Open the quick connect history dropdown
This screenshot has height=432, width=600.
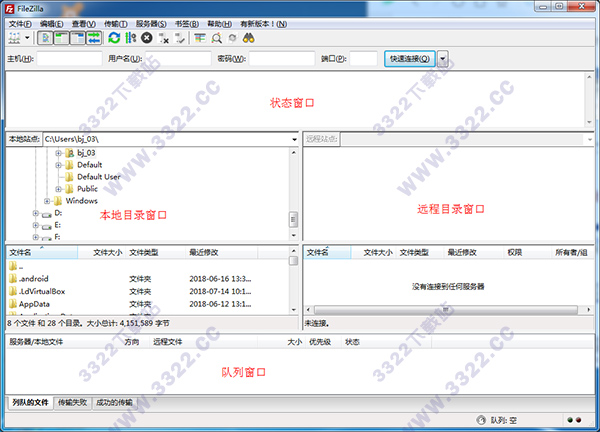pyautogui.click(x=443, y=59)
